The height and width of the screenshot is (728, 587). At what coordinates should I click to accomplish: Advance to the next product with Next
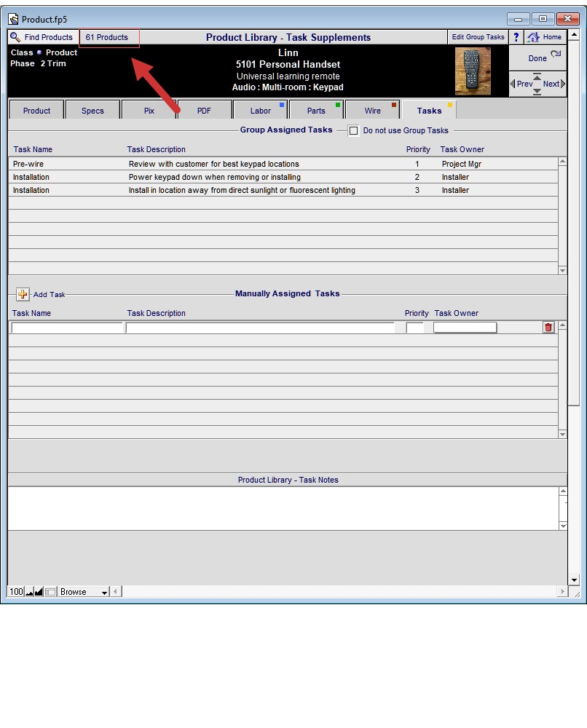554,84
